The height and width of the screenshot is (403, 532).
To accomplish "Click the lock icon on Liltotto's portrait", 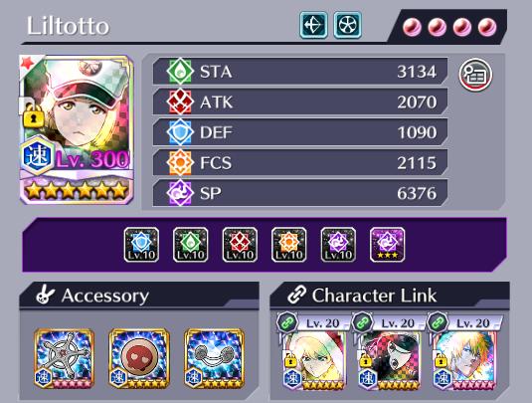I will (x=33, y=115).
